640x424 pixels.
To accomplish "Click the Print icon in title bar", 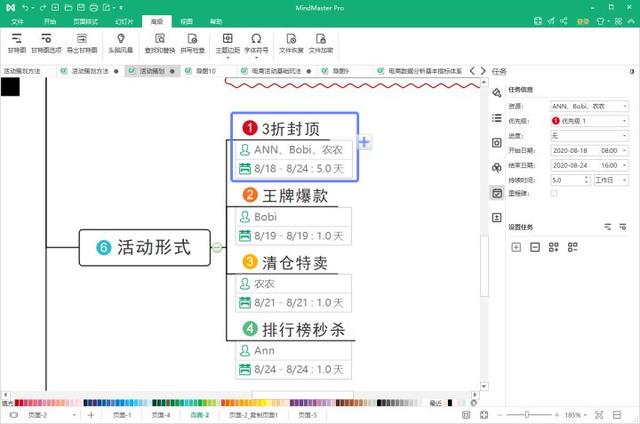I will [93, 8].
